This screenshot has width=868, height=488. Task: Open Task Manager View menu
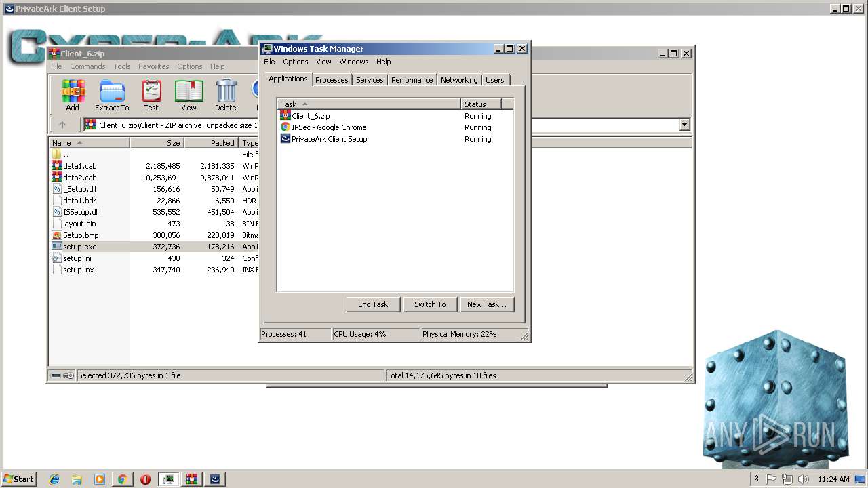pyautogui.click(x=323, y=62)
